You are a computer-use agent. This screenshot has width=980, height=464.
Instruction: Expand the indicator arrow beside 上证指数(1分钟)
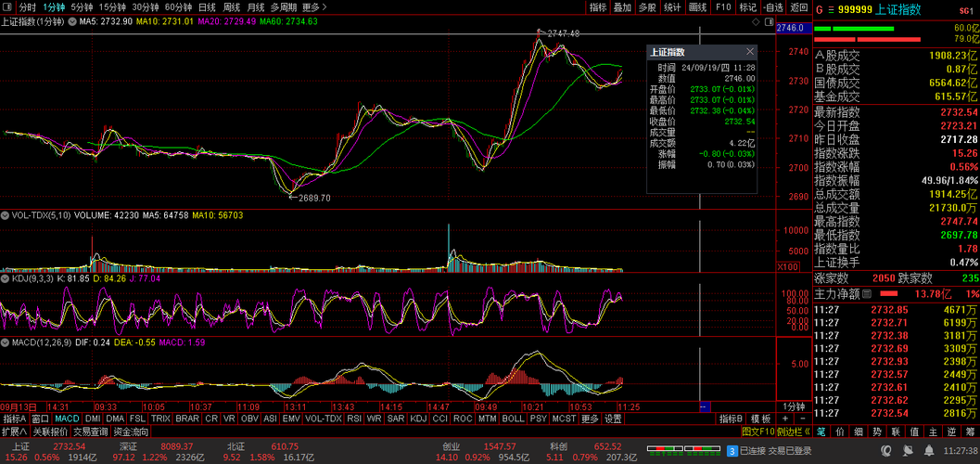(x=72, y=20)
